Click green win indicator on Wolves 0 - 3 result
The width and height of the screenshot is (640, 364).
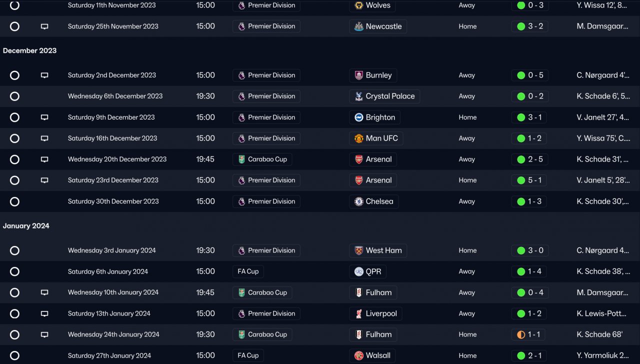[521, 5]
